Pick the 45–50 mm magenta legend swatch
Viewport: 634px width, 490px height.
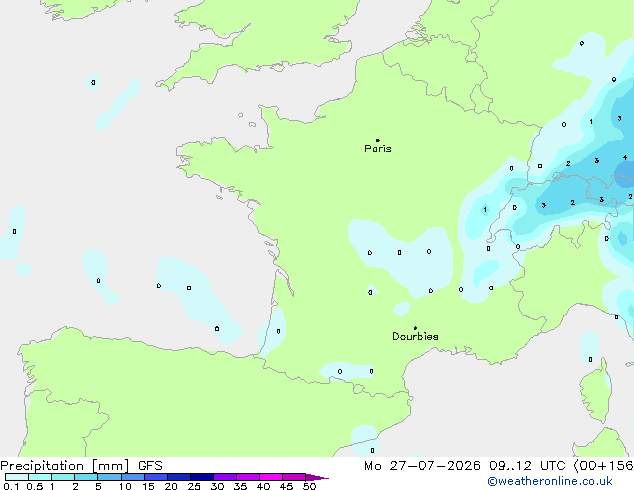pyautogui.click(x=294, y=477)
